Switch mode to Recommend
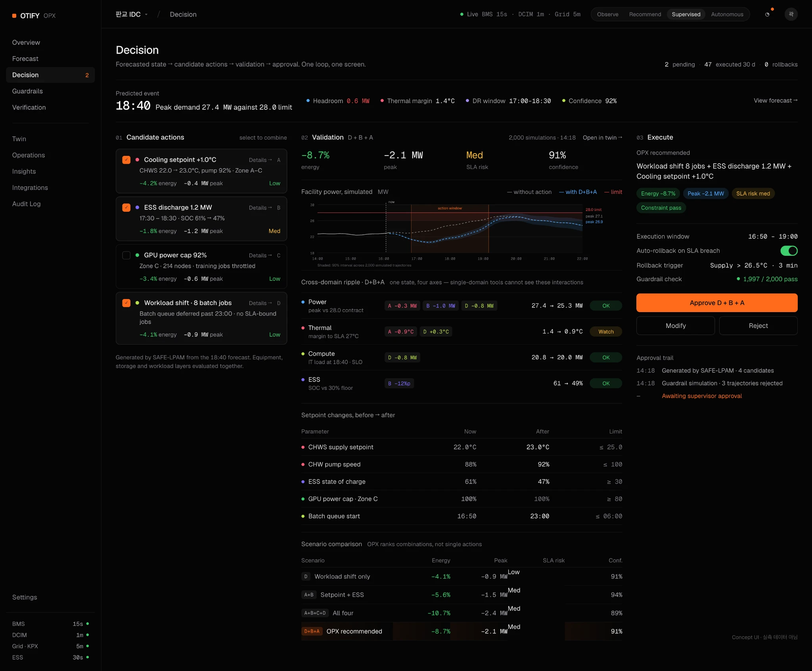Screen dimensions: 812x671 click(645, 14)
